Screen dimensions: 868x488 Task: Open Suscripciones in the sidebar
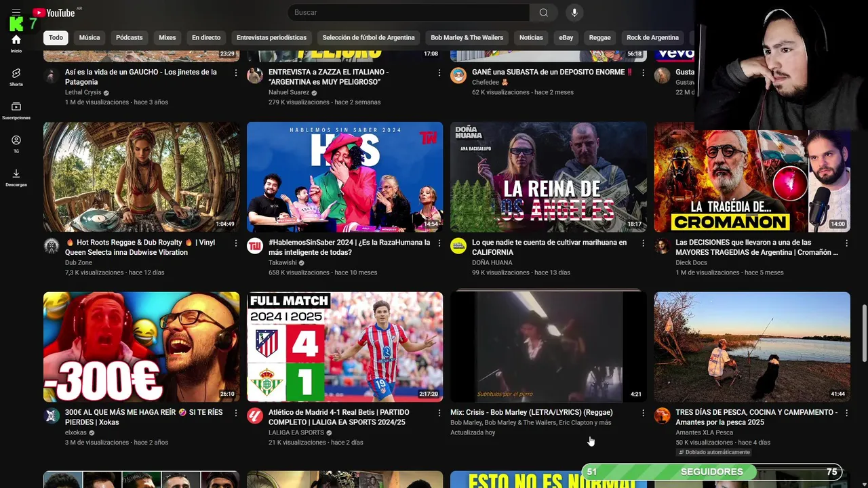(16, 111)
